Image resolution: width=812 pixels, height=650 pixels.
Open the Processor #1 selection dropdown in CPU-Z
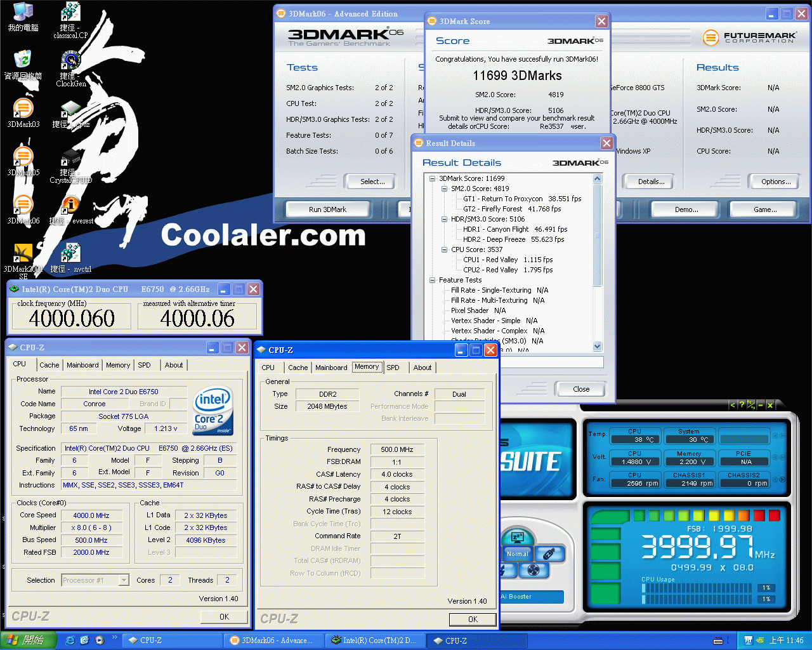[124, 580]
